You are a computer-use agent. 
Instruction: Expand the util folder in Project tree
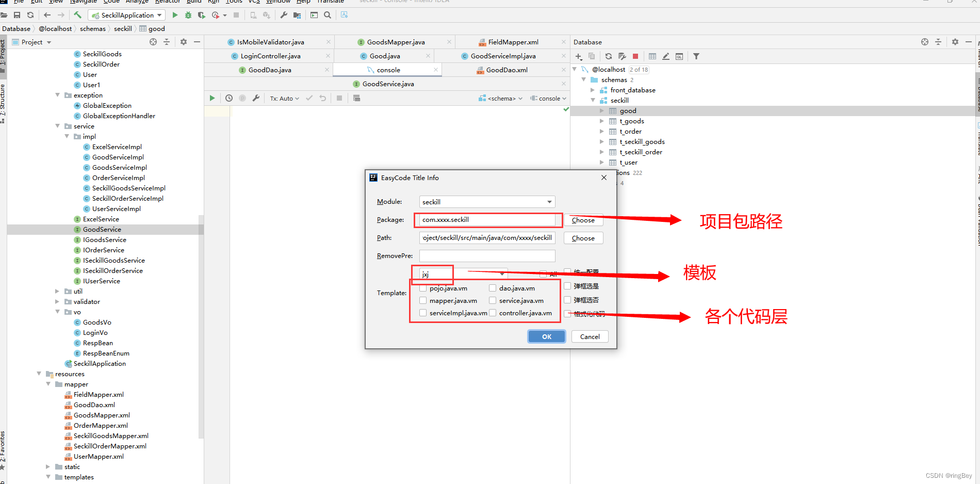[58, 291]
